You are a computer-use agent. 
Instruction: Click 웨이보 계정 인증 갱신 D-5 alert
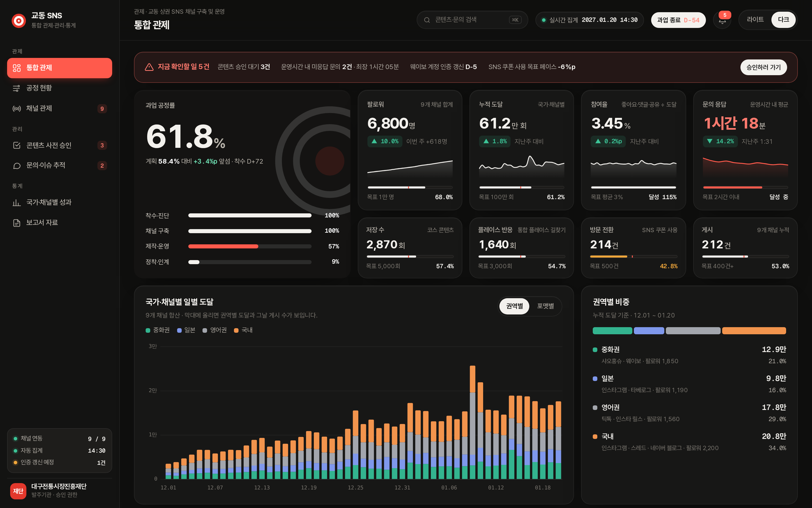click(x=443, y=67)
